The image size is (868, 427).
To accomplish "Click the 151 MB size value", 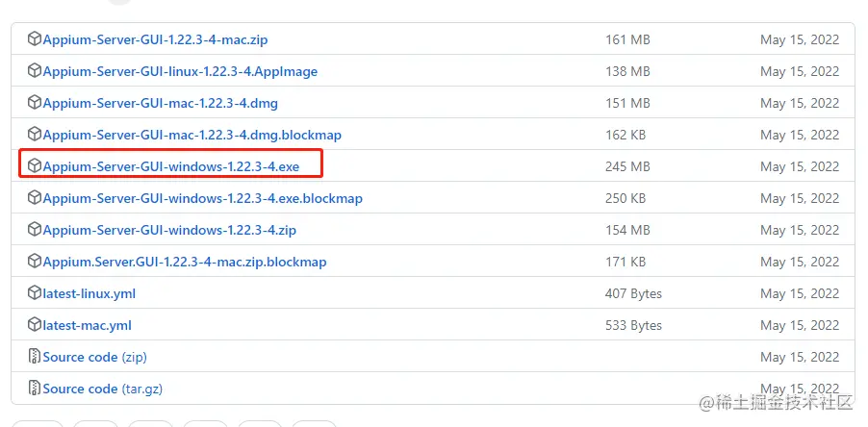I will (x=627, y=103).
